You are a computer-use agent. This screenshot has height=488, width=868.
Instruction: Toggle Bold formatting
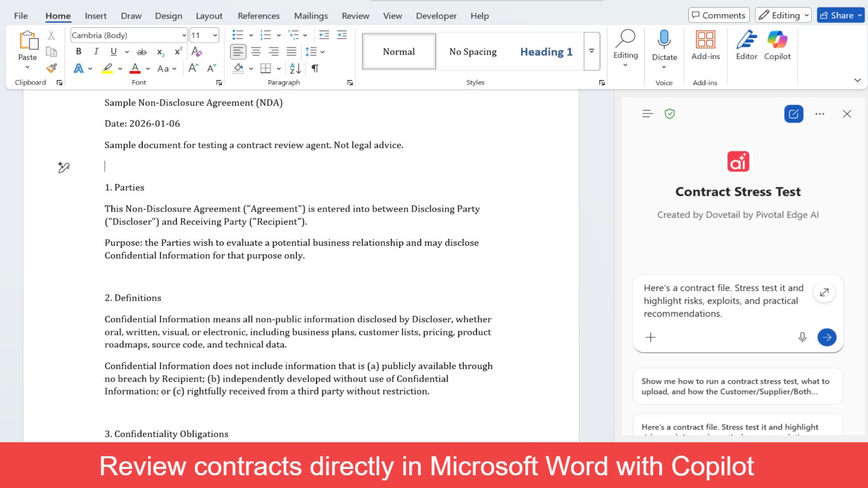click(x=79, y=51)
